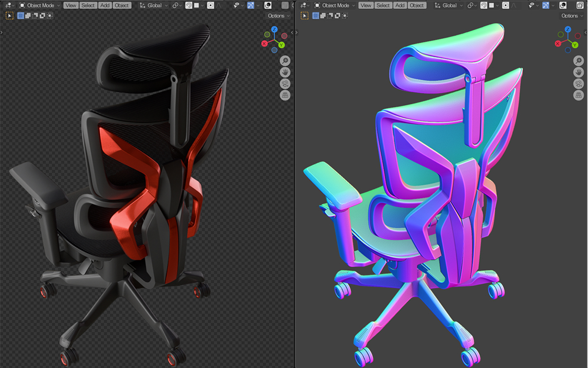The height and width of the screenshot is (368, 588).
Task: Click the red X axis on left gizmo
Action: click(265, 44)
